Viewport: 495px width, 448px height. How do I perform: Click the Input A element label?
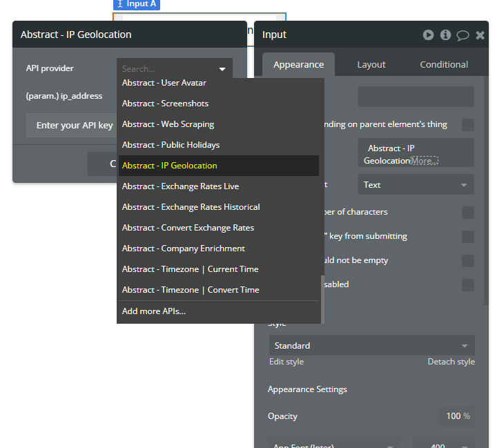tap(137, 4)
